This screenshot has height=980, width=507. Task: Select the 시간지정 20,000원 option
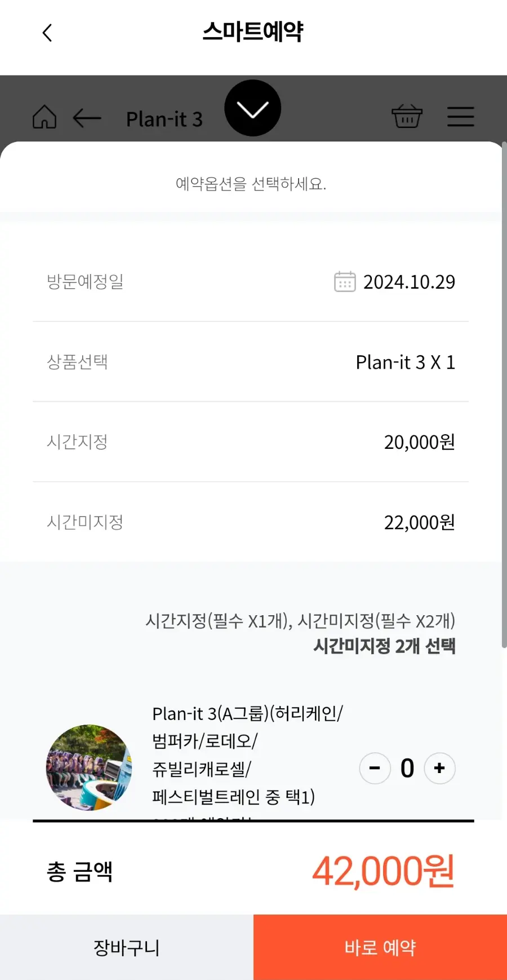click(251, 442)
